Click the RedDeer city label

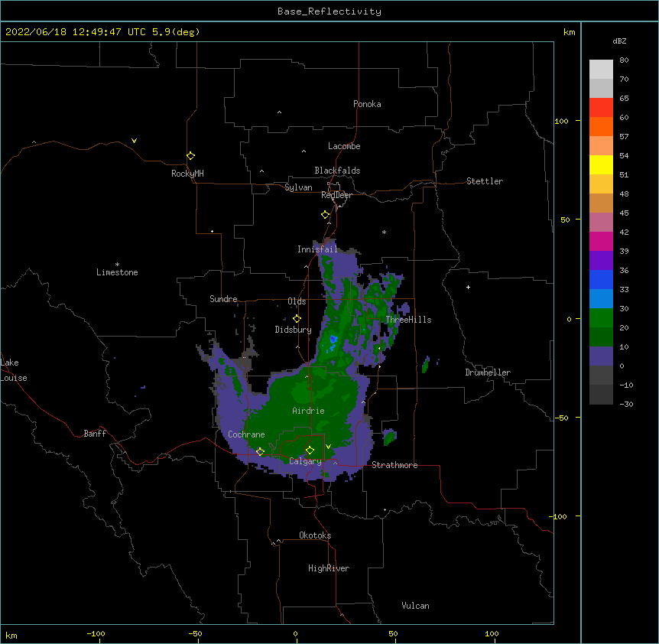(336, 195)
